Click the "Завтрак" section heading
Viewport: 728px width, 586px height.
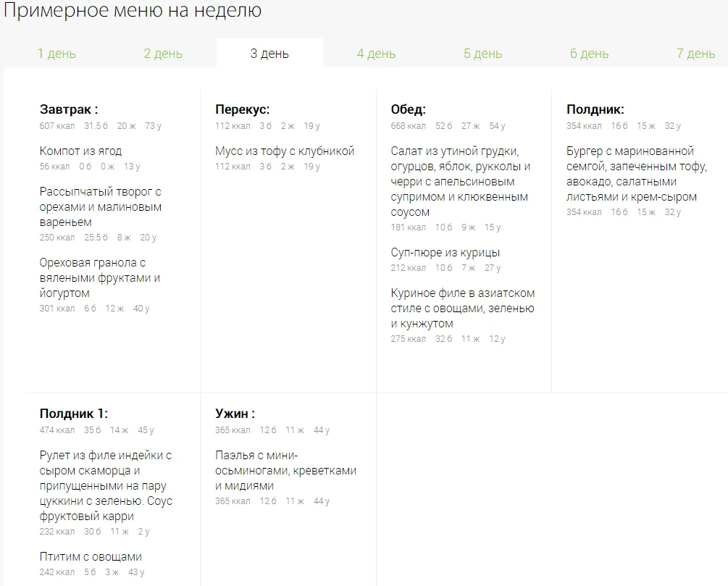tap(68, 109)
